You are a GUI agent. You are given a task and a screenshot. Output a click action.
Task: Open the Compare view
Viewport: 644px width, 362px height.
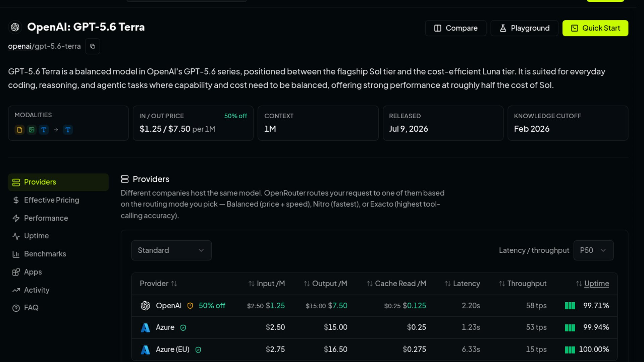click(455, 28)
